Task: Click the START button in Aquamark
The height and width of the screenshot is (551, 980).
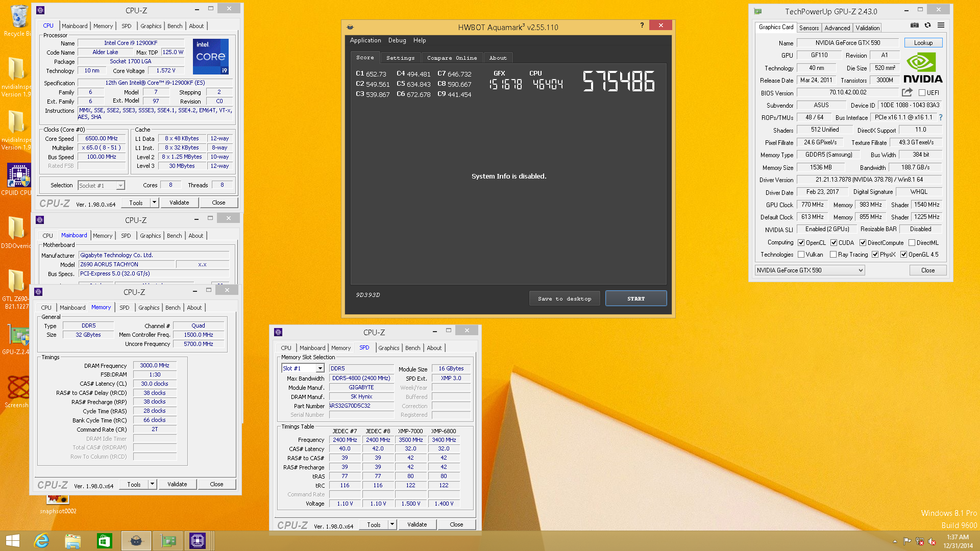Action: [636, 298]
